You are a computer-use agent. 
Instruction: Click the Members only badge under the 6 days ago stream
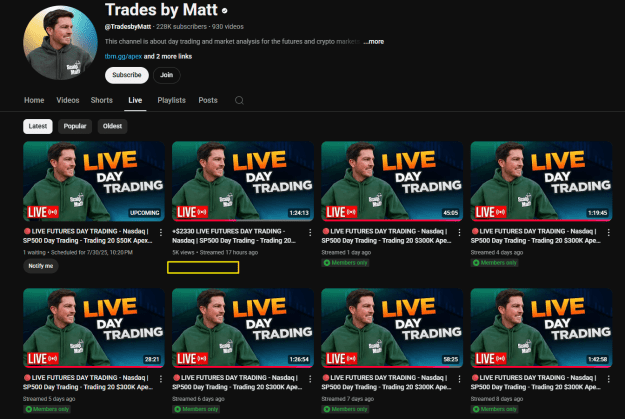[196, 409]
